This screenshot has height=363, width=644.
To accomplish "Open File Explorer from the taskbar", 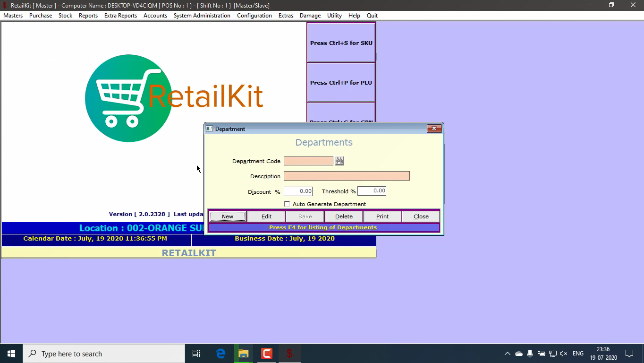I will coord(244,354).
